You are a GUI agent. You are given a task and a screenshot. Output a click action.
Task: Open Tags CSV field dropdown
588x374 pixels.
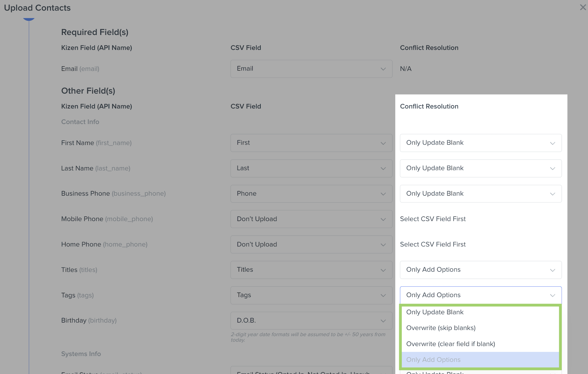point(311,295)
